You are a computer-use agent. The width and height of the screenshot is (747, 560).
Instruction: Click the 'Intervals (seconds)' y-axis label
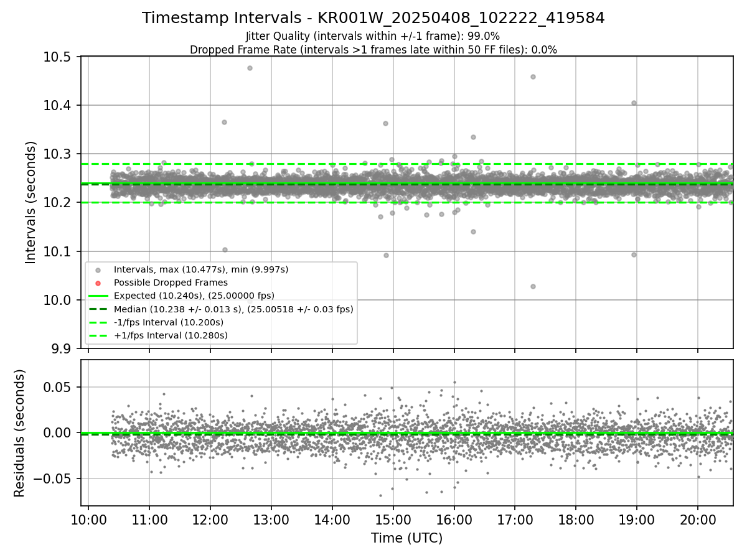(31, 202)
